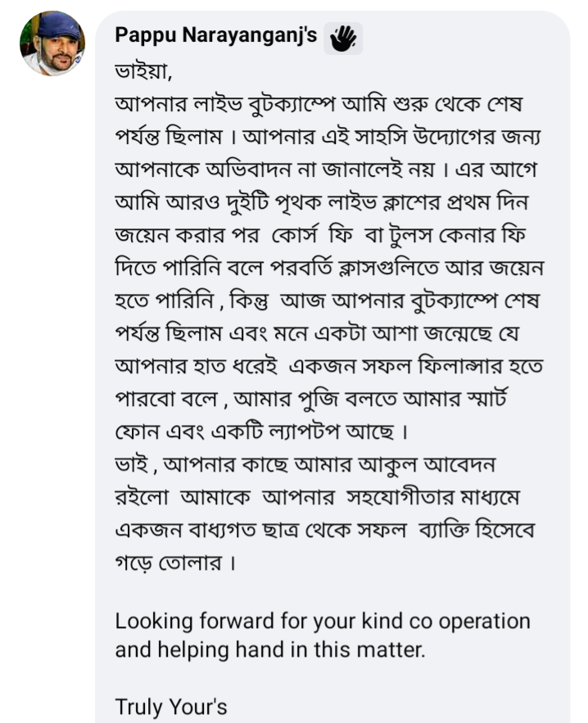
Task: Click the line starting আপনাকে অভিবাদন না জানালেই
Action: tap(326, 170)
